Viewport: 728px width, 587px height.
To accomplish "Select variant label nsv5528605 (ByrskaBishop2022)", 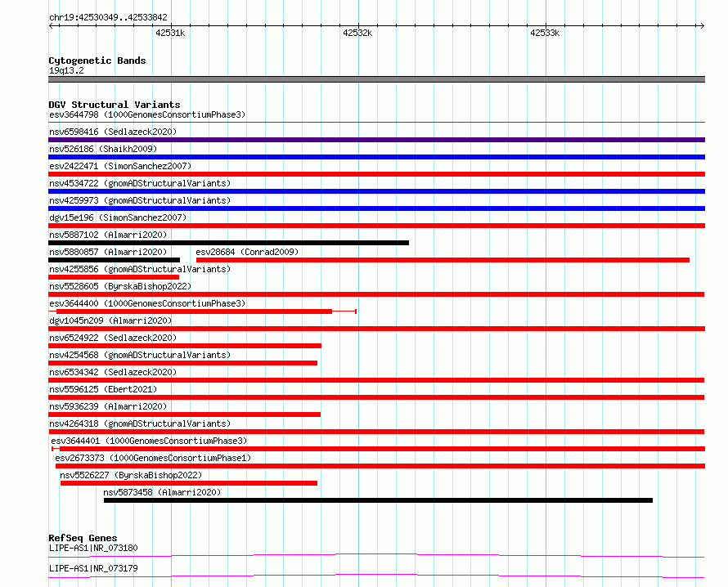I will coord(120,286).
